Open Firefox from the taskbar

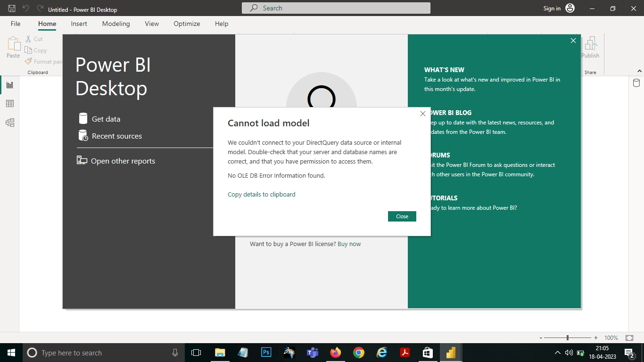pos(336,353)
